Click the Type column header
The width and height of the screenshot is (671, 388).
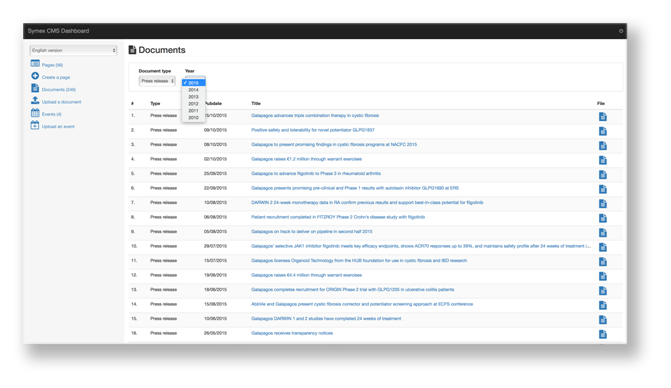pos(155,104)
